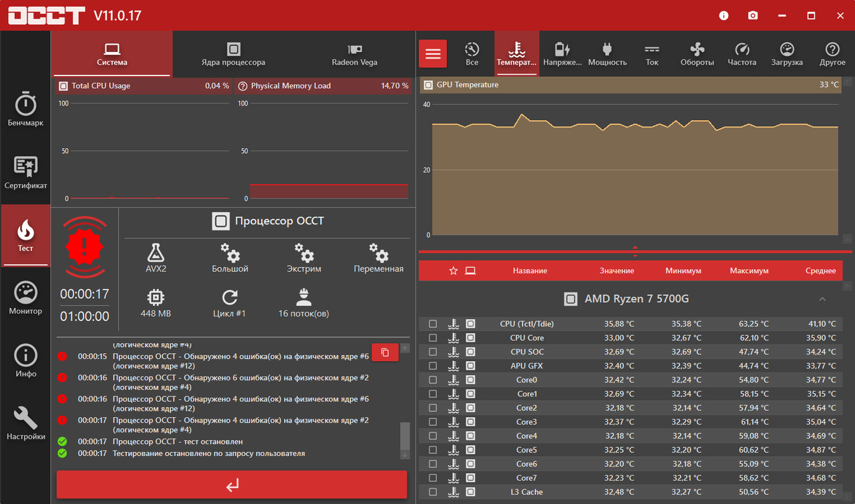
Task: Click chip icon in L3 Cache row
Action: coord(470,492)
